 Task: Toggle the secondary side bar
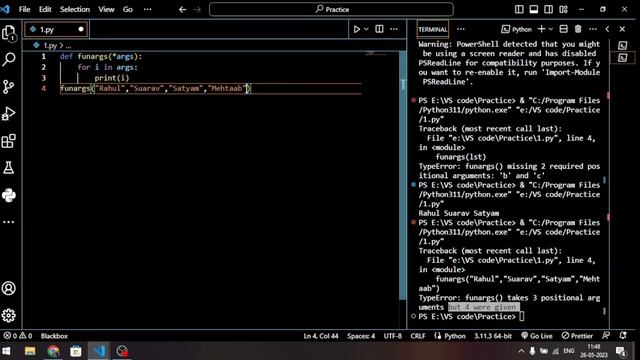click(548, 9)
